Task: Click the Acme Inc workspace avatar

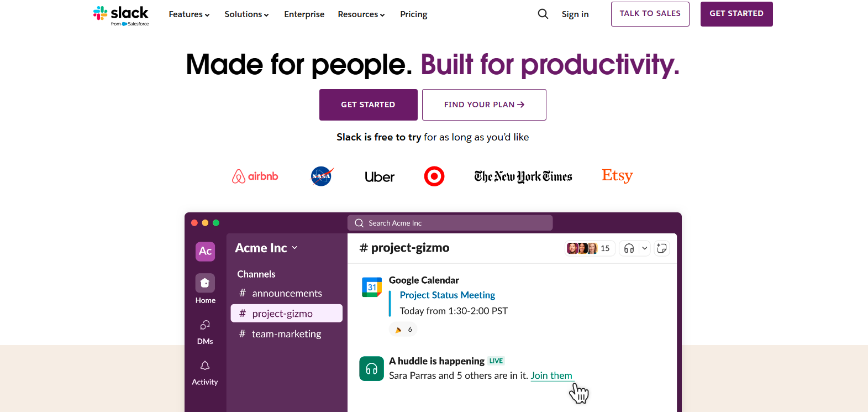Action: 205,251
